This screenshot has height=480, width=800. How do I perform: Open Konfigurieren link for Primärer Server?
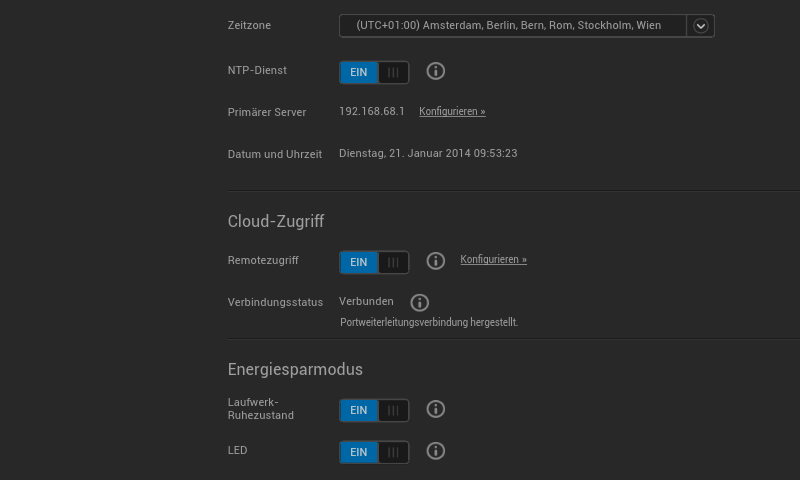[x=452, y=112]
